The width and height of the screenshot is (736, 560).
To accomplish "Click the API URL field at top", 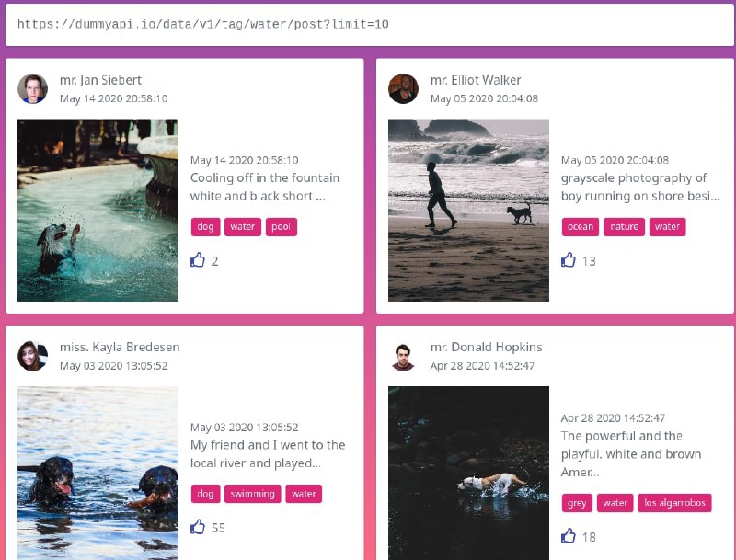I will tap(370, 25).
